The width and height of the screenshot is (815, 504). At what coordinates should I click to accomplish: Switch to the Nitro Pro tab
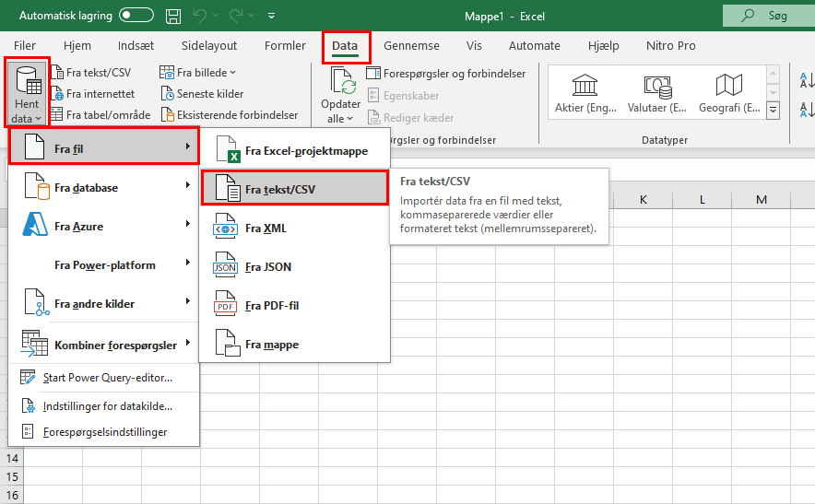[x=670, y=46]
